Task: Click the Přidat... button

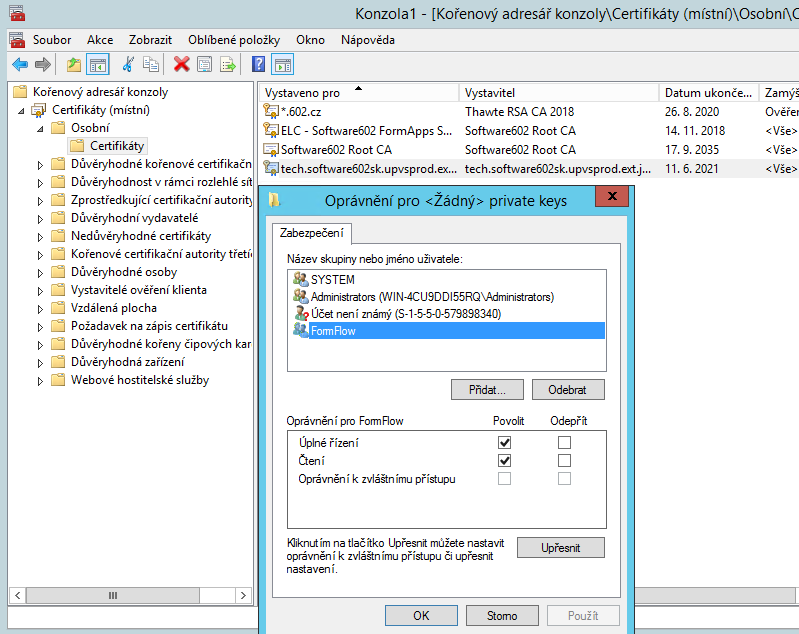Action: click(487, 389)
